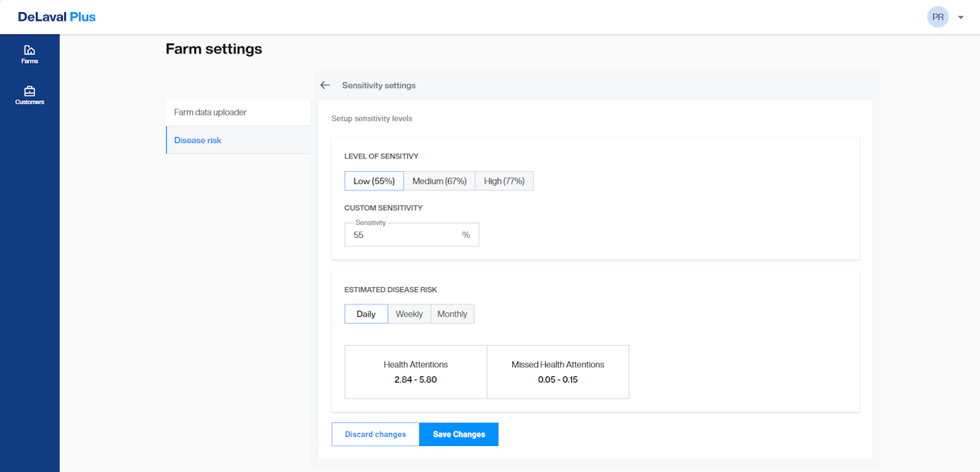Switch estimated risk to Weekly
This screenshot has height=472, width=980.
(x=409, y=314)
